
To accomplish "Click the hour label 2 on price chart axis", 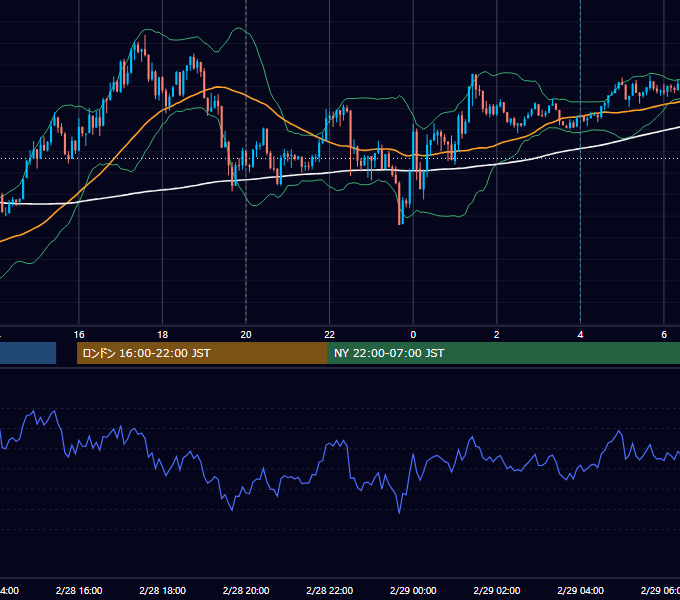I will pos(497,335).
